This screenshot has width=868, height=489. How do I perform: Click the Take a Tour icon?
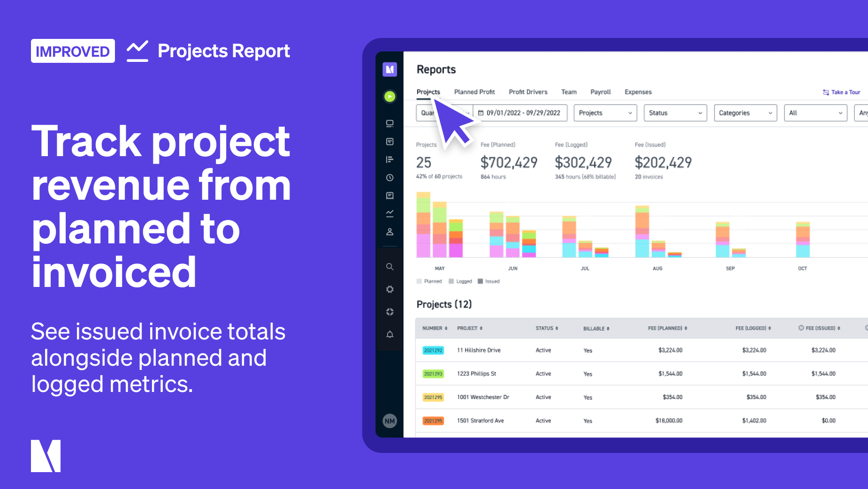coord(826,92)
